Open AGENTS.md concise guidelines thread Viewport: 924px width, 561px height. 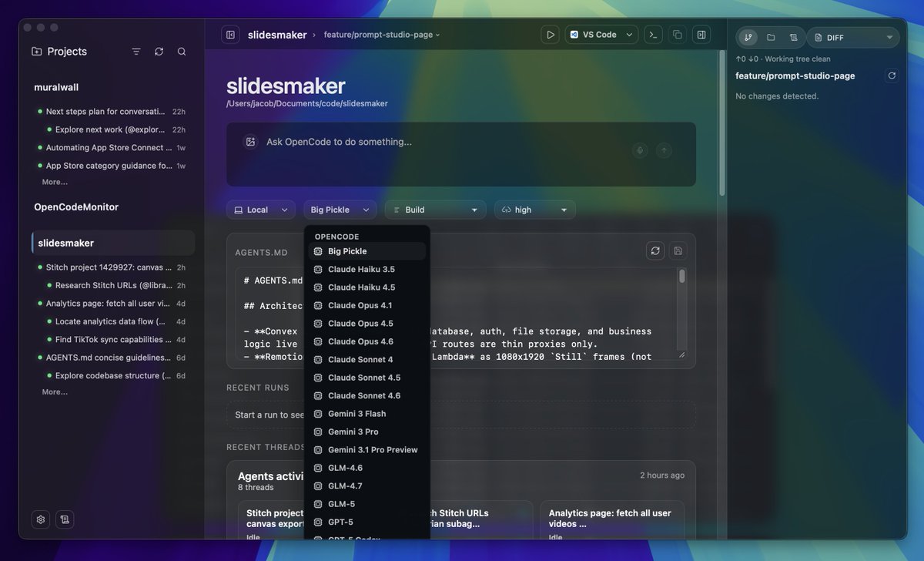112,358
